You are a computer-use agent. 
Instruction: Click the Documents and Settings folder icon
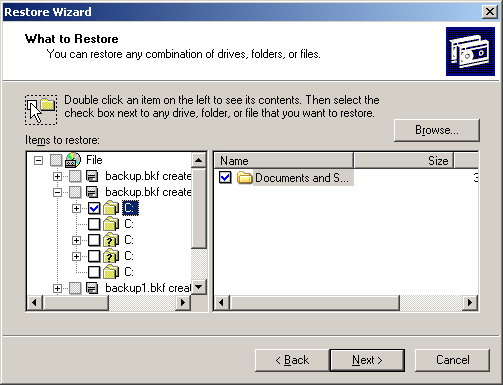244,177
